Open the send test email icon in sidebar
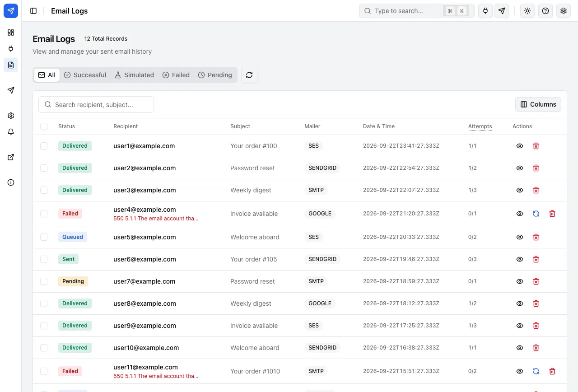Image resolution: width=578 pixels, height=392 pixels. [11, 90]
